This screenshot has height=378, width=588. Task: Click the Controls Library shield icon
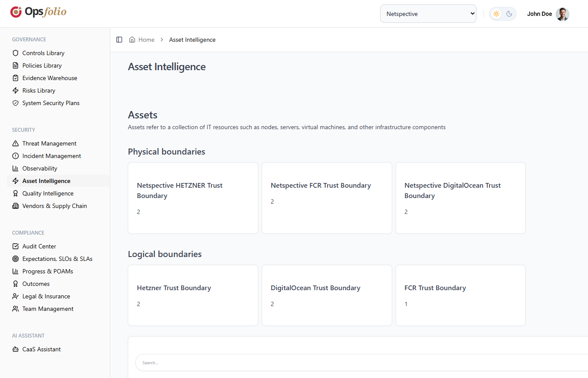tap(15, 53)
